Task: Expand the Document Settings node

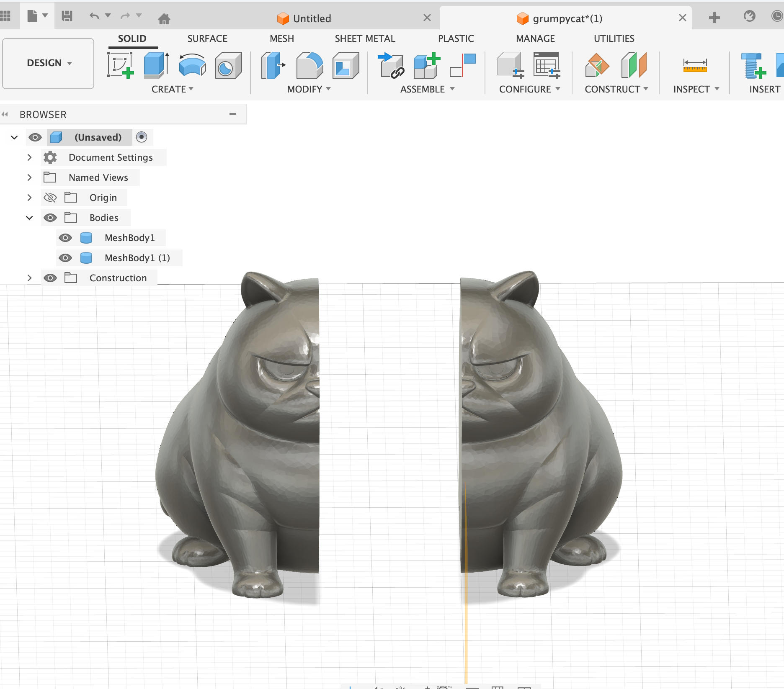Action: tap(29, 157)
